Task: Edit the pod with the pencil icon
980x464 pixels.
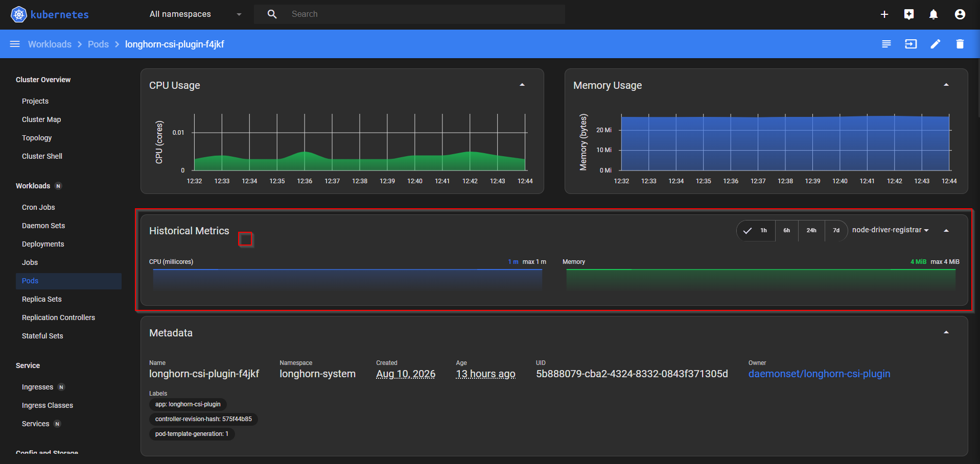Action: tap(936, 44)
